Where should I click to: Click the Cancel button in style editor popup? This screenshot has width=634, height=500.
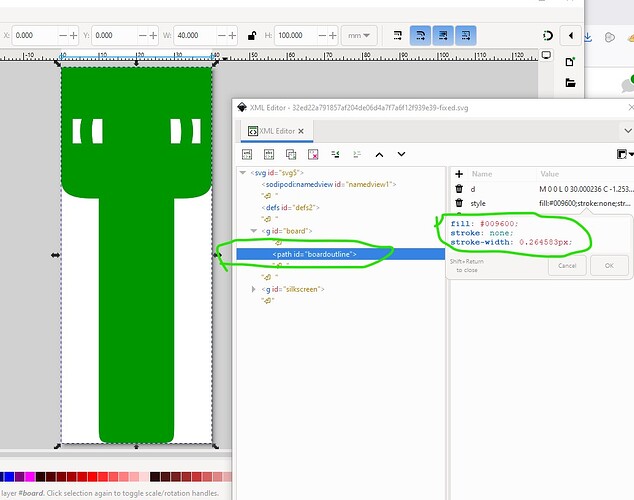coord(567,266)
